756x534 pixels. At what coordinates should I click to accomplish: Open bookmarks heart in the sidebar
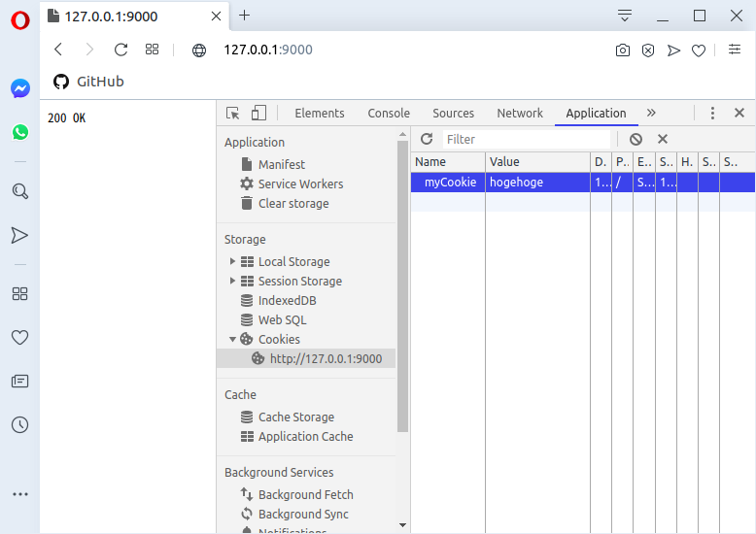point(19,337)
